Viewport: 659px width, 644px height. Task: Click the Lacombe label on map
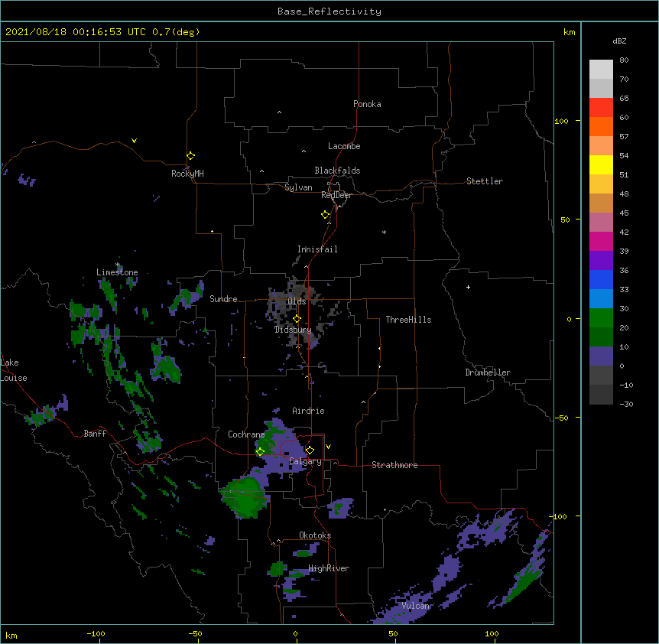point(344,146)
